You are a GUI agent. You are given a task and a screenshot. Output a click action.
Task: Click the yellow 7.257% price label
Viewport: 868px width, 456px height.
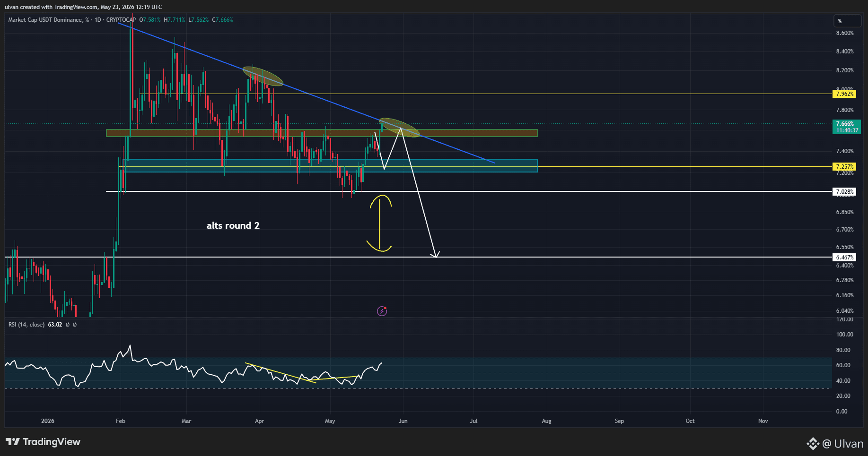(x=845, y=167)
